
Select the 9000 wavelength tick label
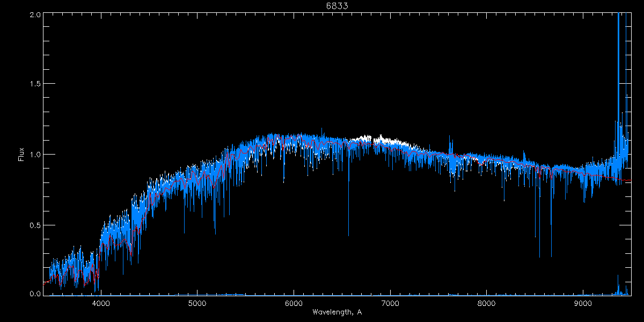click(x=583, y=303)
